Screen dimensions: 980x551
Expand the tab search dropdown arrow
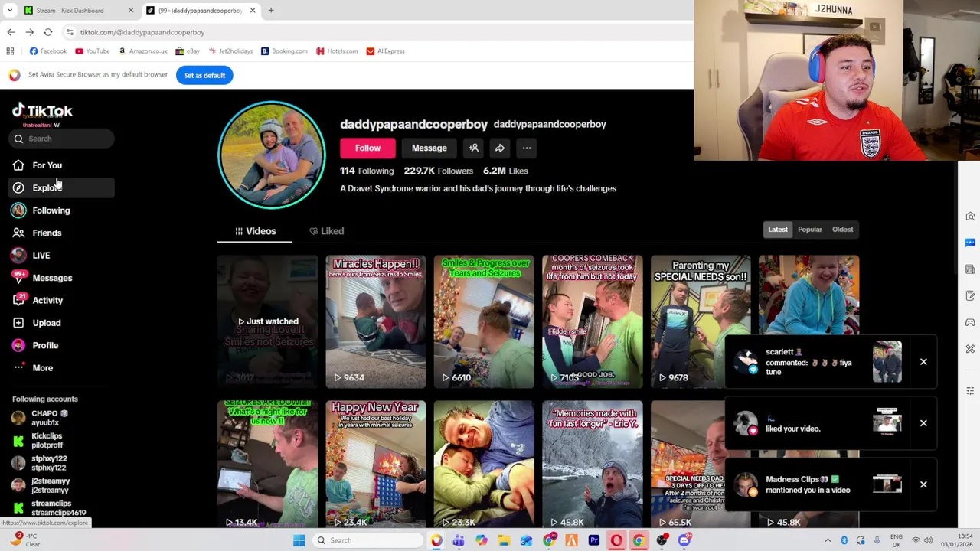tap(10, 11)
